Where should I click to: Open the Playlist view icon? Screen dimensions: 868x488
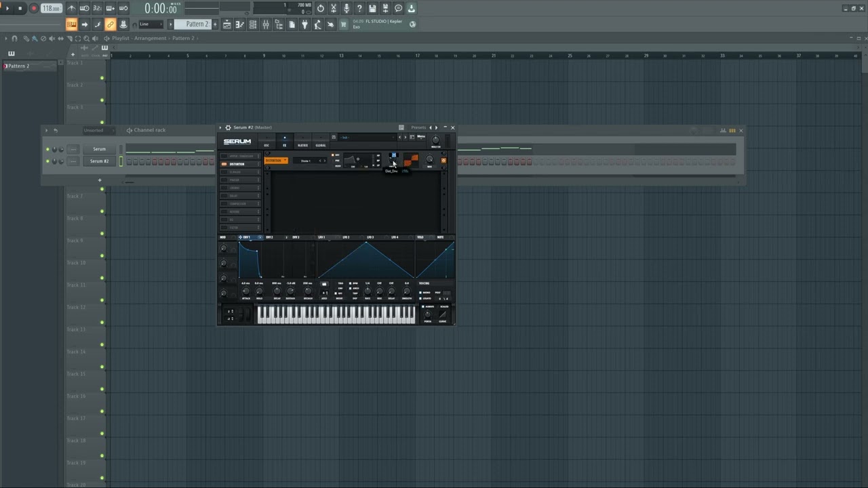(226, 24)
